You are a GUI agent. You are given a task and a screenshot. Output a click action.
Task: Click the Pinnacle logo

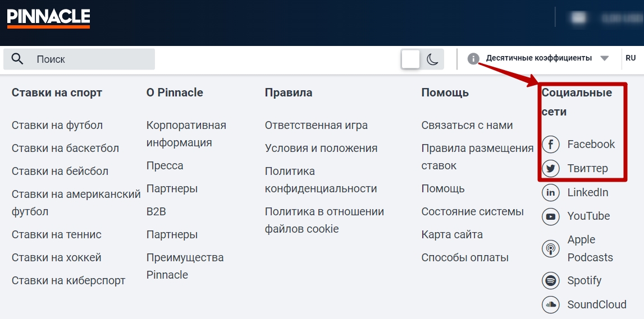pos(48,19)
